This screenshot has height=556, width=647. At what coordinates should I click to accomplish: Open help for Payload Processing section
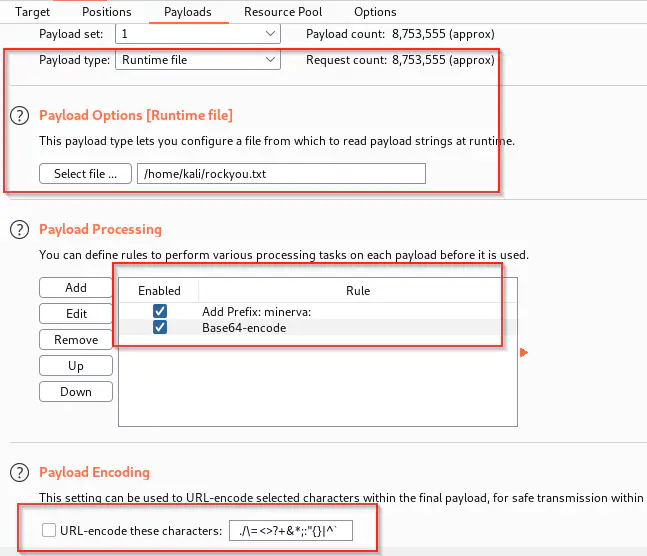tap(19, 229)
